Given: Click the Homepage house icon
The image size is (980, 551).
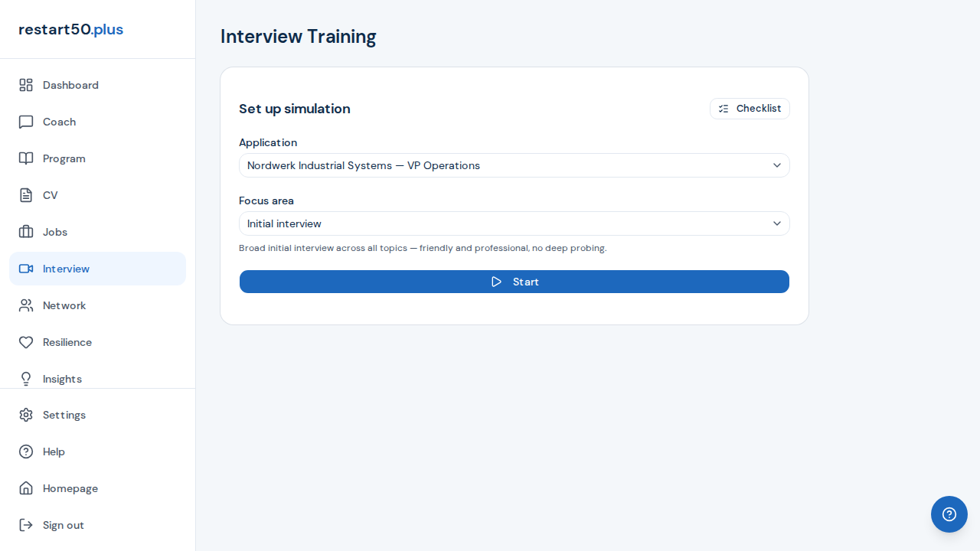Looking at the screenshot, I should pyautogui.click(x=26, y=488).
